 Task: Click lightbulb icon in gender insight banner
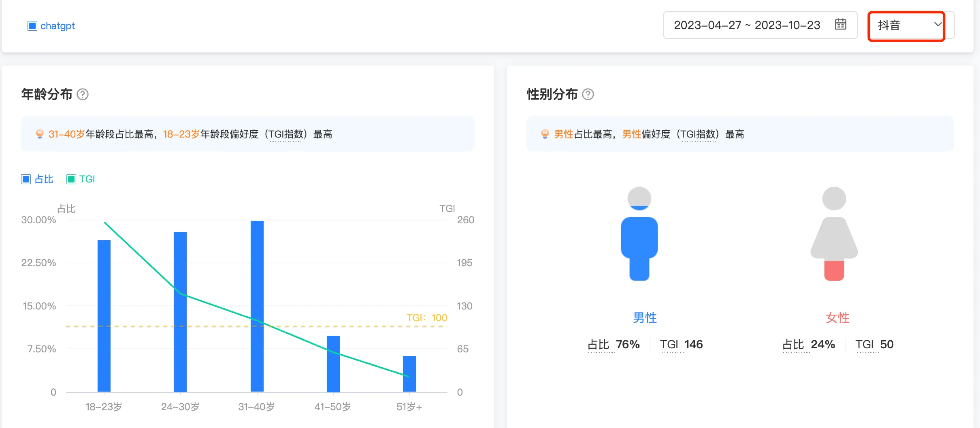click(x=545, y=134)
